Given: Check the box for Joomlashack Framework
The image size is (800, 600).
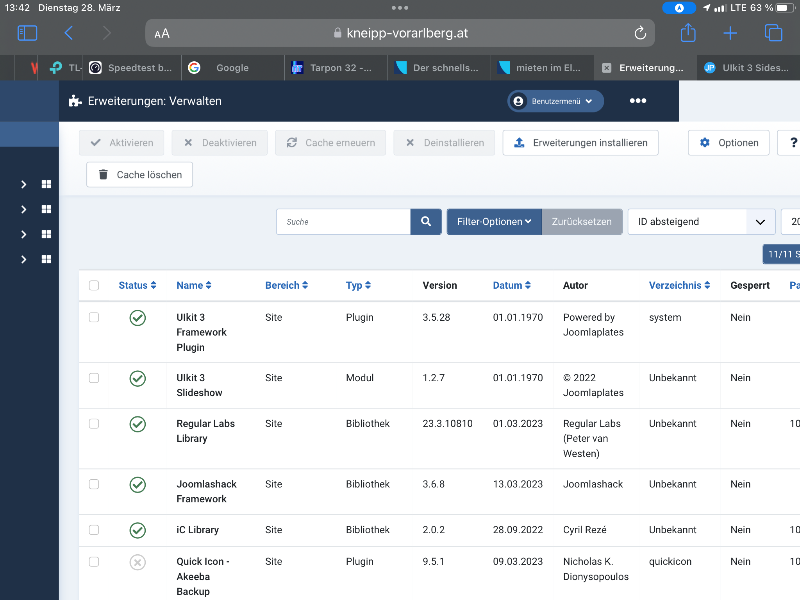Looking at the screenshot, I should 94,484.
